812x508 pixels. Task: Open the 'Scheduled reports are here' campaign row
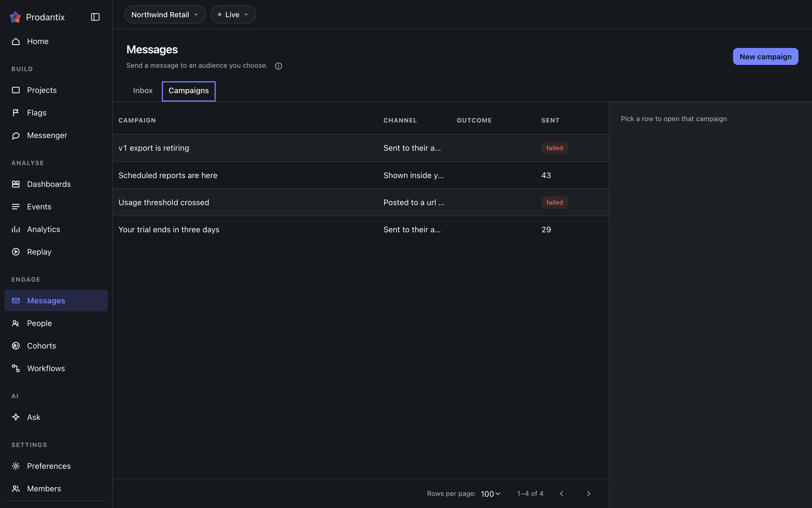pyautogui.click(x=361, y=175)
